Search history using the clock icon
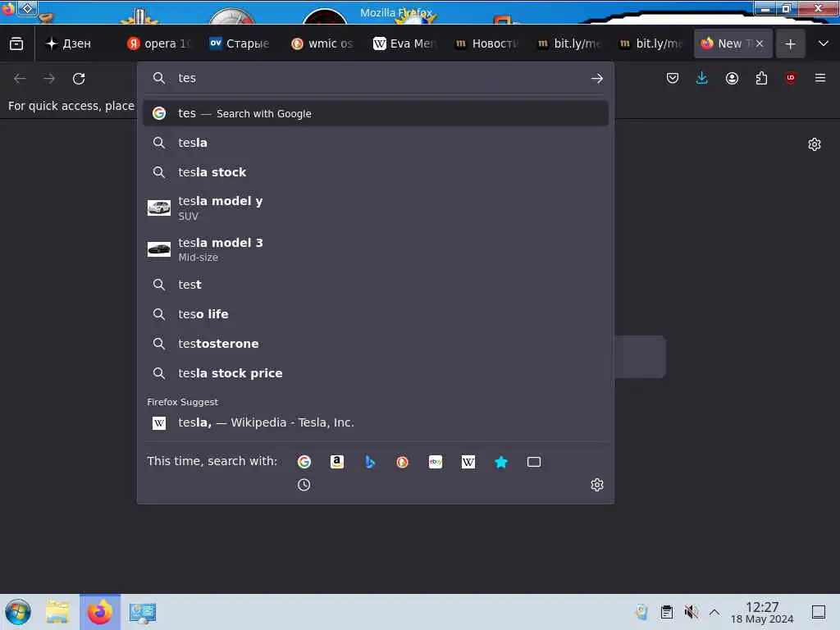This screenshot has height=630, width=840. (x=304, y=485)
